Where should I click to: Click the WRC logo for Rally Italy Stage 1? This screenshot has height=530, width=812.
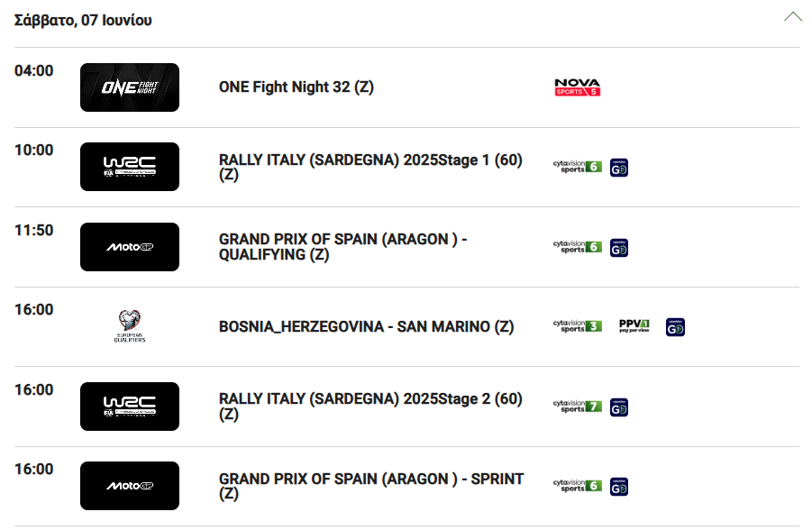click(130, 167)
